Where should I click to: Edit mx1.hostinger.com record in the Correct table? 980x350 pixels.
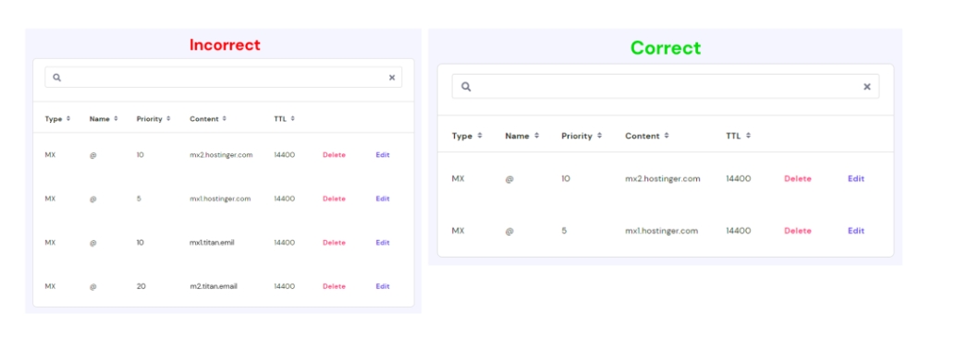click(855, 230)
